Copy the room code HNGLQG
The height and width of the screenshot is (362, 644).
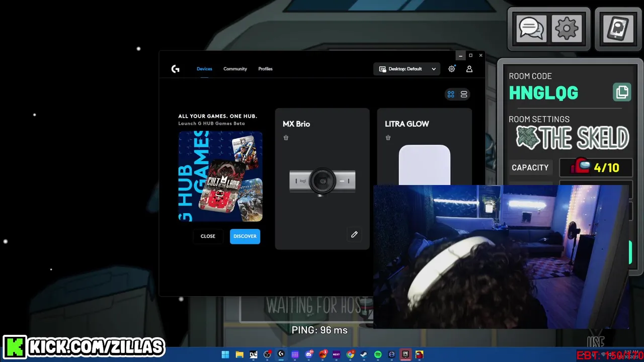(622, 93)
